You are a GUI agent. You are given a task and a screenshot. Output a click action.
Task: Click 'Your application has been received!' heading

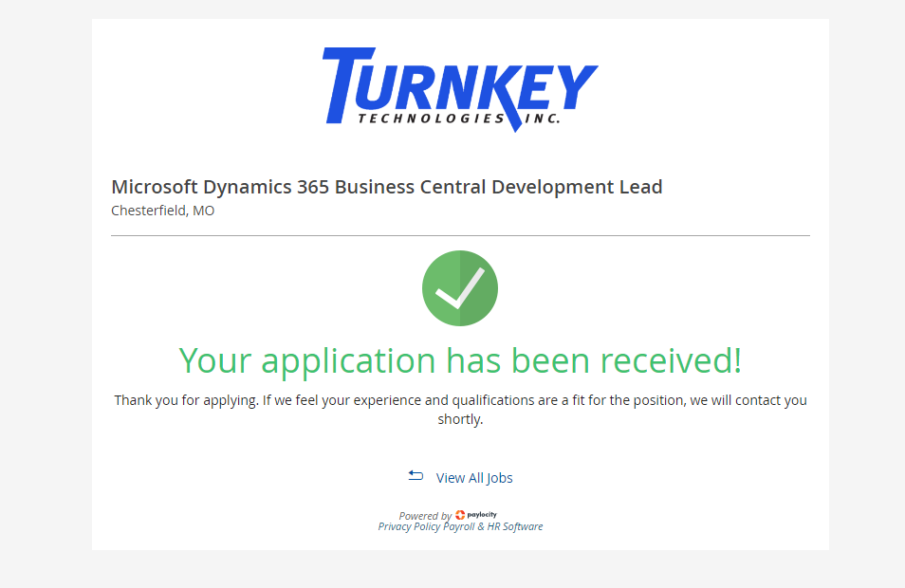point(460,360)
